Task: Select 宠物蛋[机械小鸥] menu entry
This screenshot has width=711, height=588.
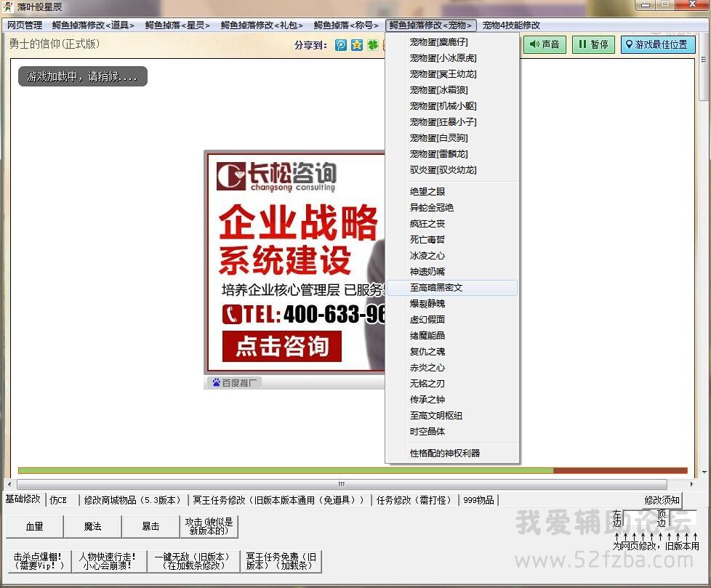Action: click(451, 106)
